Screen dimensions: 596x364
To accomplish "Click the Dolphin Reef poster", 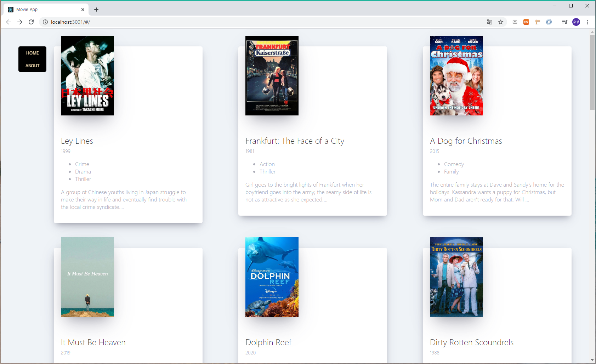I will pos(272,277).
